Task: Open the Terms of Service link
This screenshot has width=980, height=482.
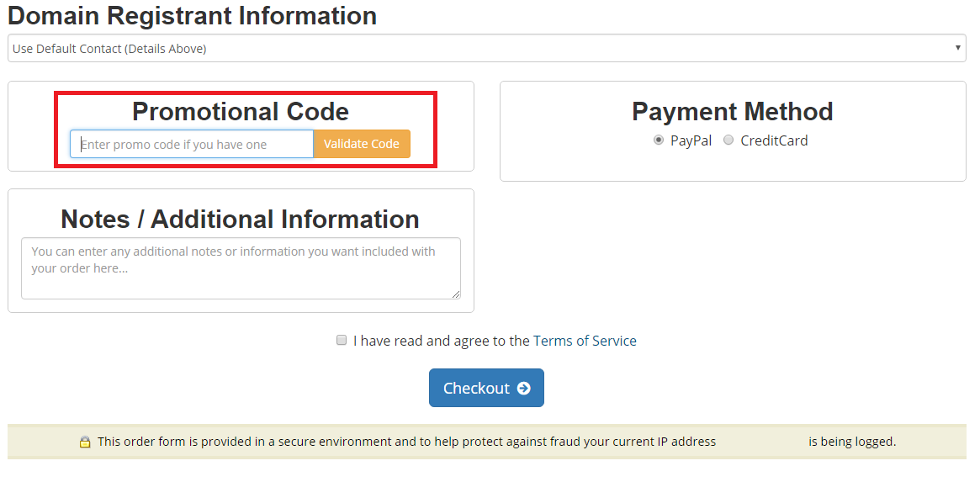Action: pos(585,341)
